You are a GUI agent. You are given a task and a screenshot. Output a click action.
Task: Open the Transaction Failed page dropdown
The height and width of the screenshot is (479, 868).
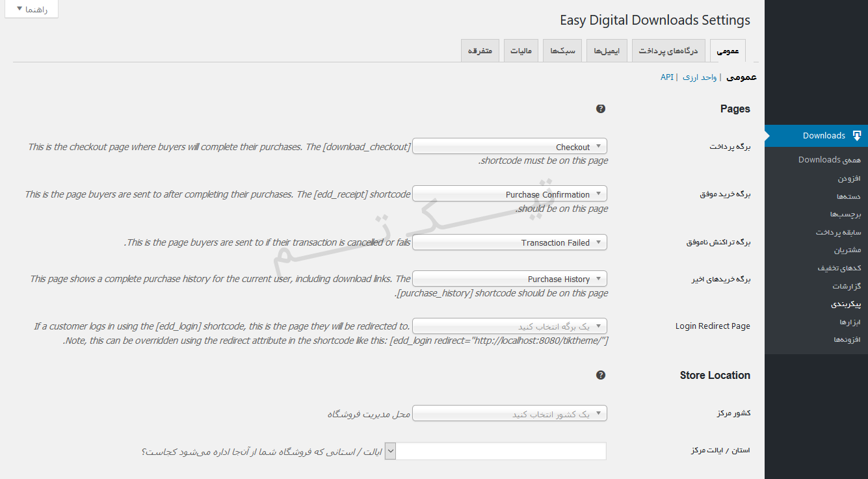point(510,242)
